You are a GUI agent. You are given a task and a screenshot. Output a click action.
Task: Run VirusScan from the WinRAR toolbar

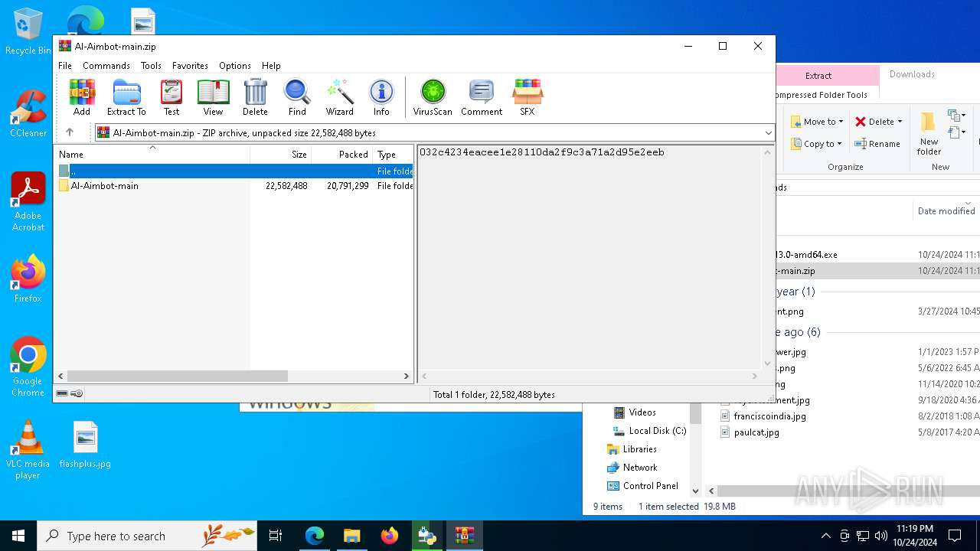433,97
